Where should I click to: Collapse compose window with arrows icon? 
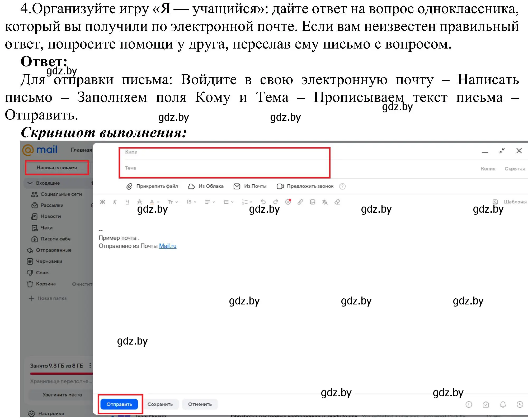[x=502, y=151]
